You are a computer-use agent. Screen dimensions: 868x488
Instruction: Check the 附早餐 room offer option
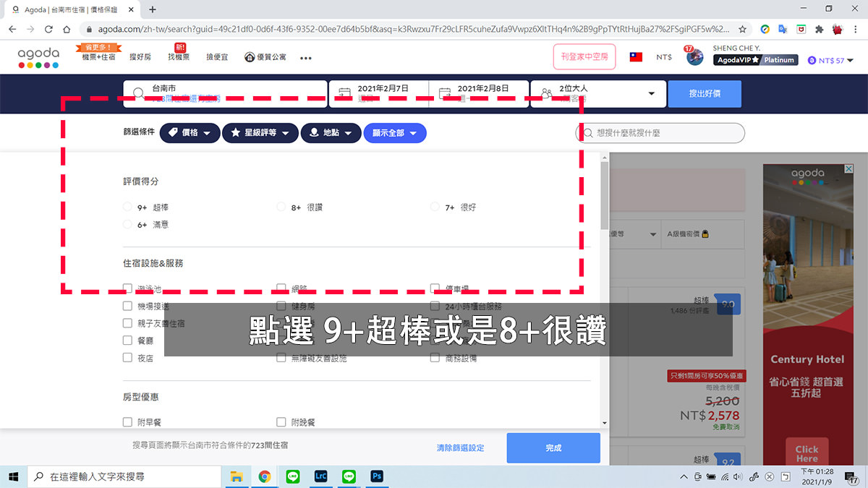pyautogui.click(x=127, y=421)
